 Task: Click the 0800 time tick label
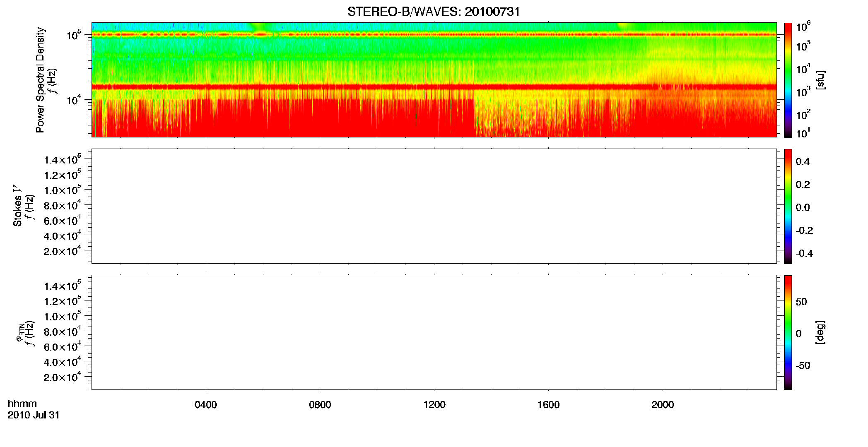[x=320, y=405]
